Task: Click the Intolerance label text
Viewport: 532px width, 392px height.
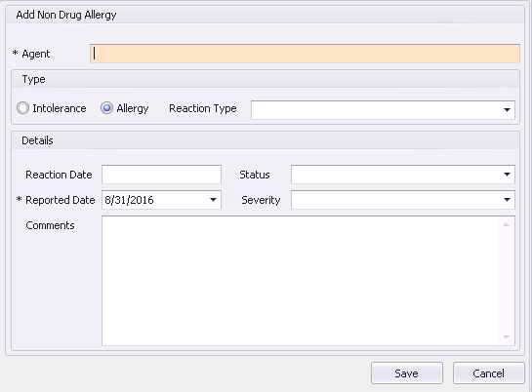Action: [60, 108]
